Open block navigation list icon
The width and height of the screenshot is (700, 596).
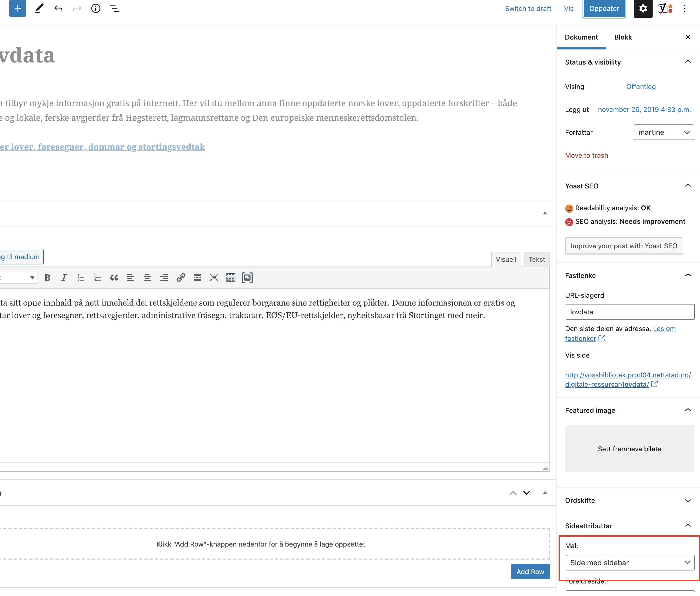115,8
